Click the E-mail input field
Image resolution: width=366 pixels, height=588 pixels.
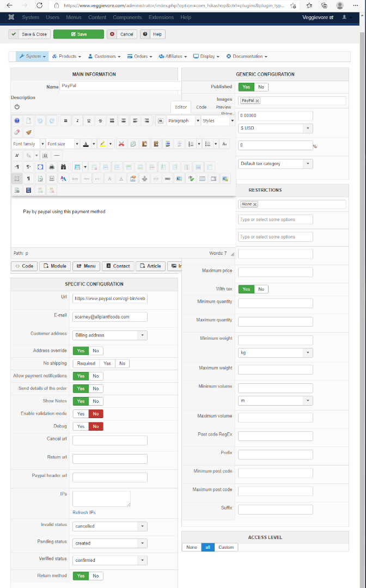pyautogui.click(x=110, y=317)
